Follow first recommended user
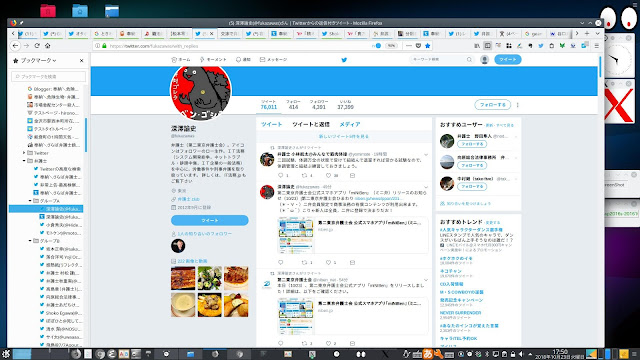640x360 pixels. tap(472, 144)
